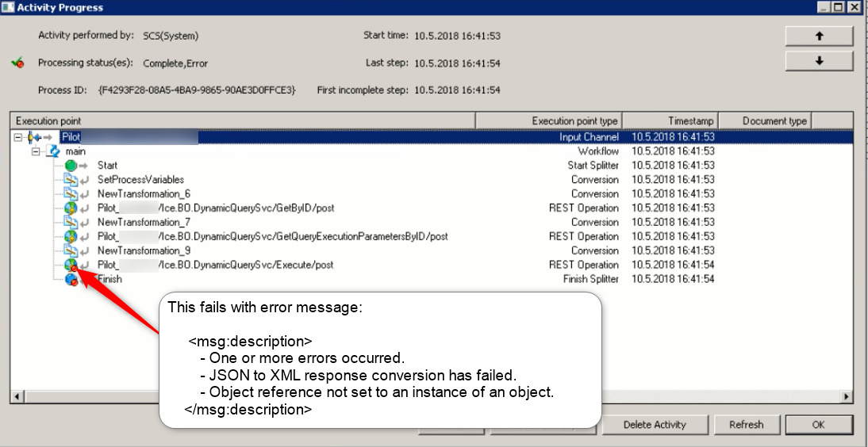
Task: Sort by Execution point type column header
Action: (x=549, y=120)
